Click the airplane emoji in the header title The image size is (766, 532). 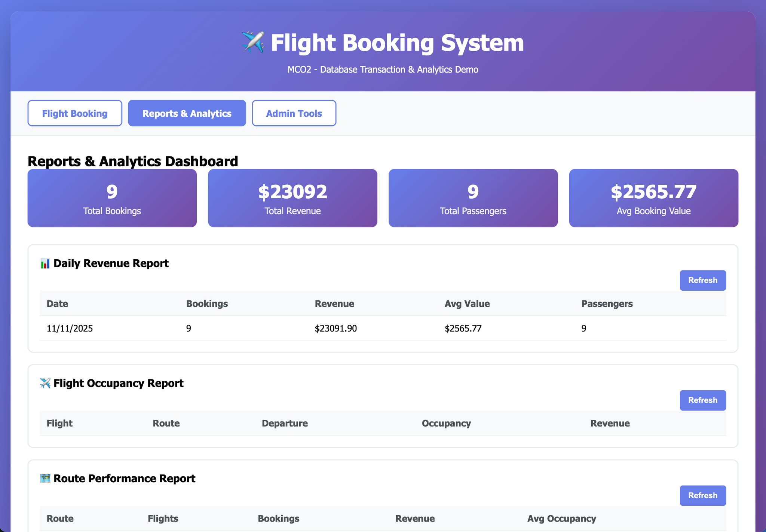click(253, 42)
